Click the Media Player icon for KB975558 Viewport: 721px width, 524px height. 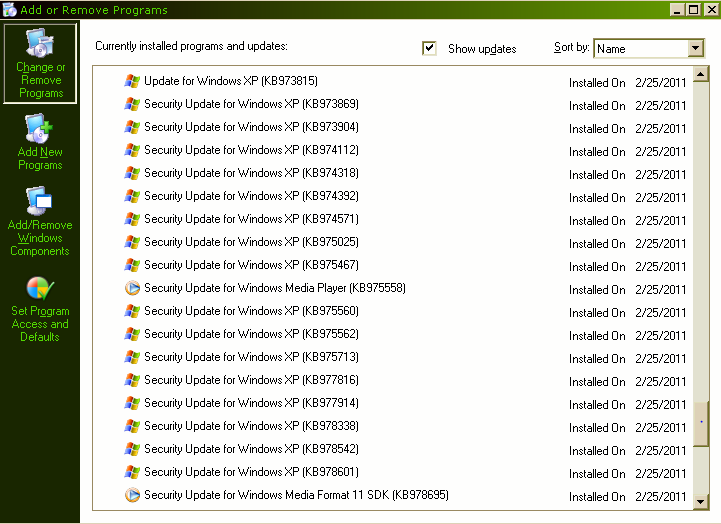(132, 288)
